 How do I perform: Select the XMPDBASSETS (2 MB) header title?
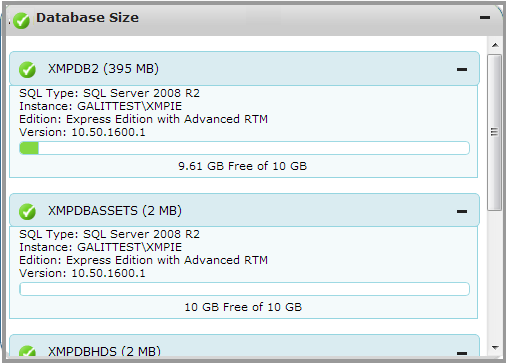[115, 211]
